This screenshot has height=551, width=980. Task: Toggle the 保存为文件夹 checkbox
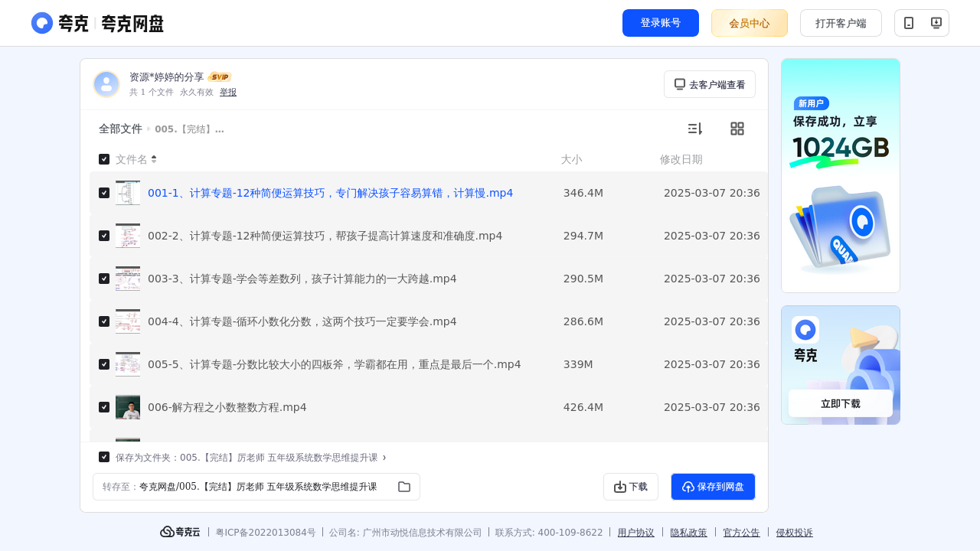104,457
